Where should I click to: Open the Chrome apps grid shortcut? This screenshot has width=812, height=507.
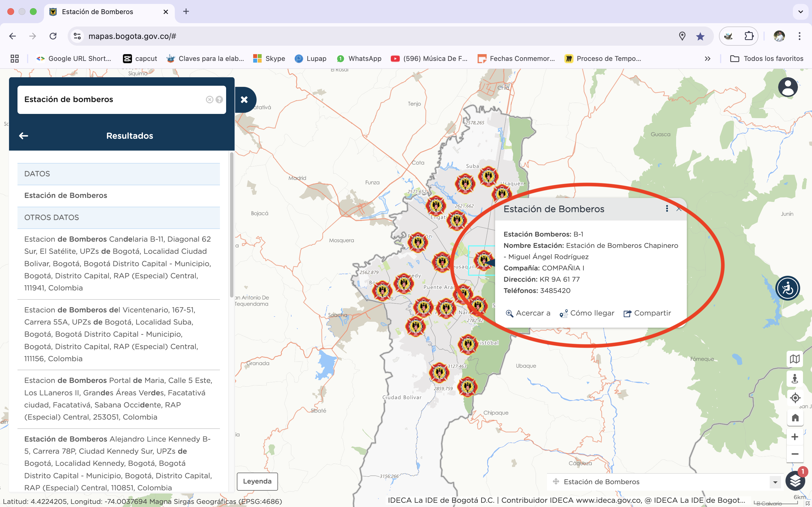[x=15, y=59]
